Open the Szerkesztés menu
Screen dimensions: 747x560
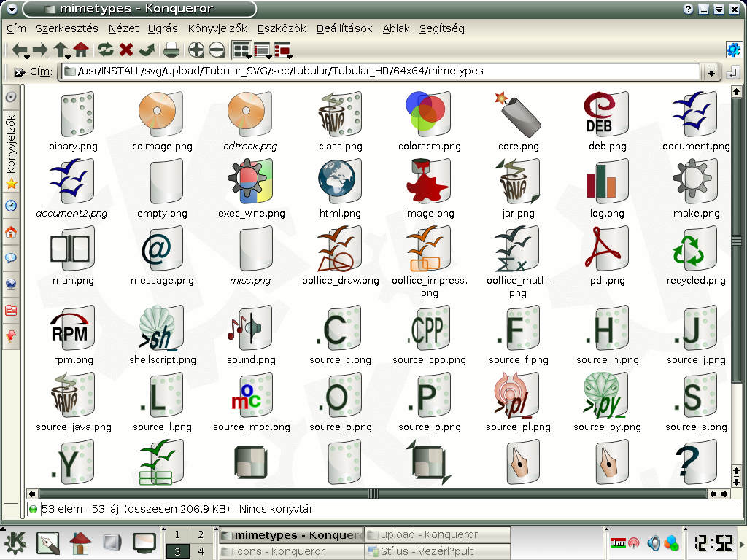click(66, 28)
